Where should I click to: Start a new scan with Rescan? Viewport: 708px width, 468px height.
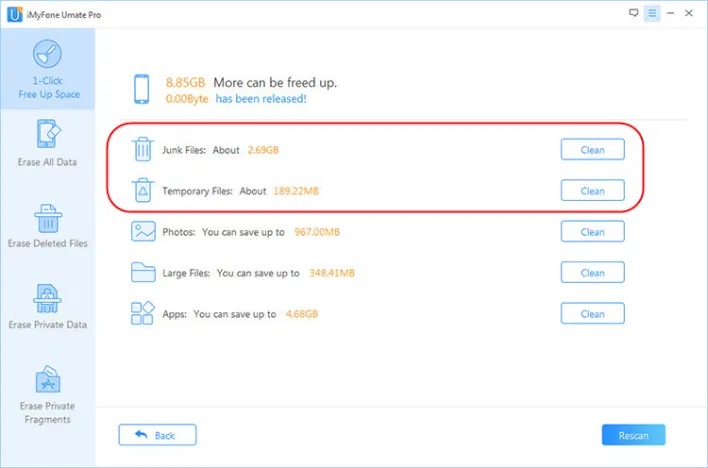[x=633, y=435]
